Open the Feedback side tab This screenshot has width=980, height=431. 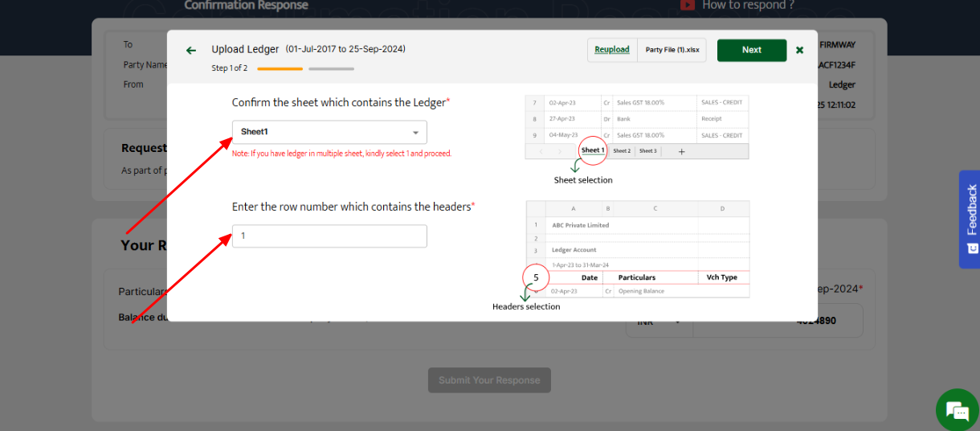[970, 219]
